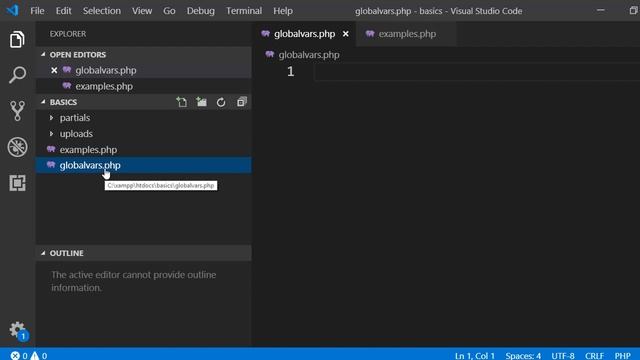
Task: Open examples.php in BASICS tree
Action: [144, 149]
